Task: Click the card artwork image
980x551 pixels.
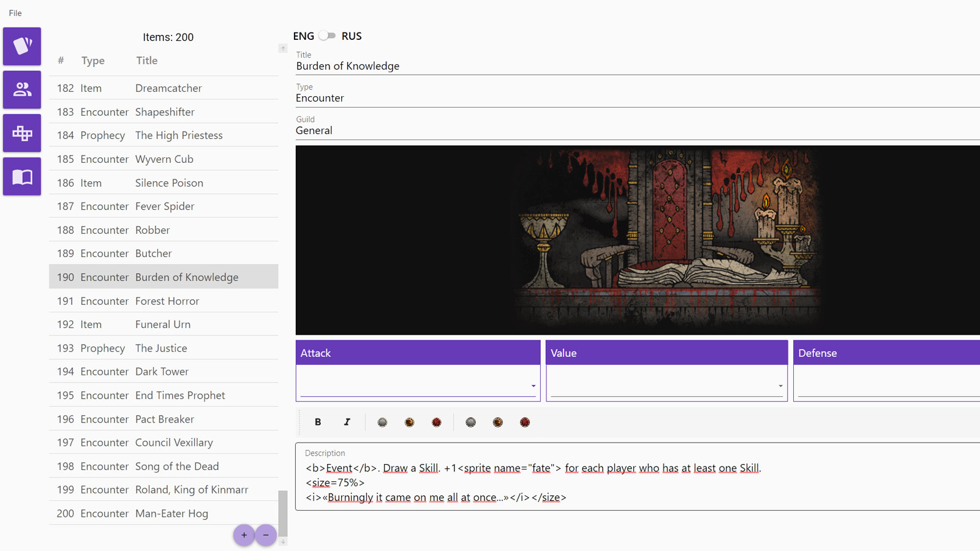Action: (x=638, y=240)
